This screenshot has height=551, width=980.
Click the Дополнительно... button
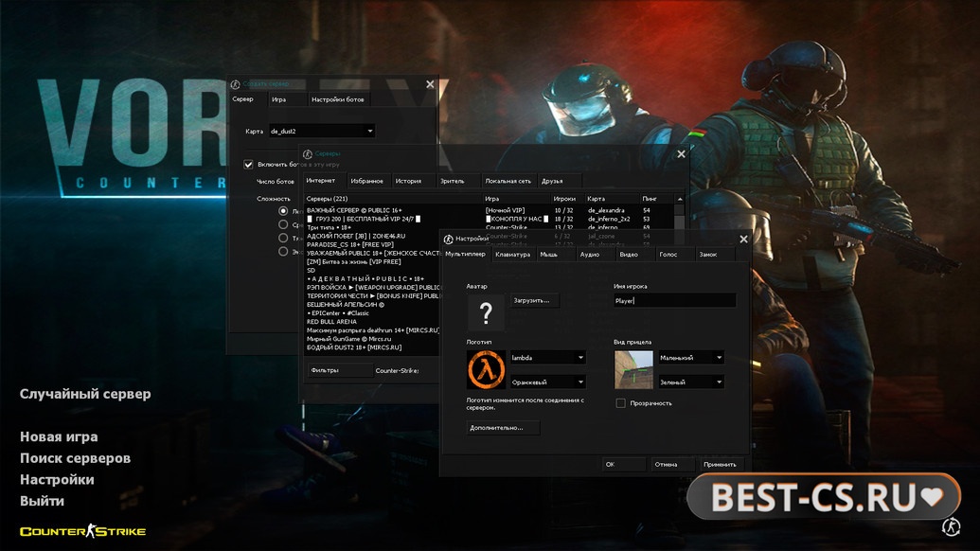click(x=503, y=428)
